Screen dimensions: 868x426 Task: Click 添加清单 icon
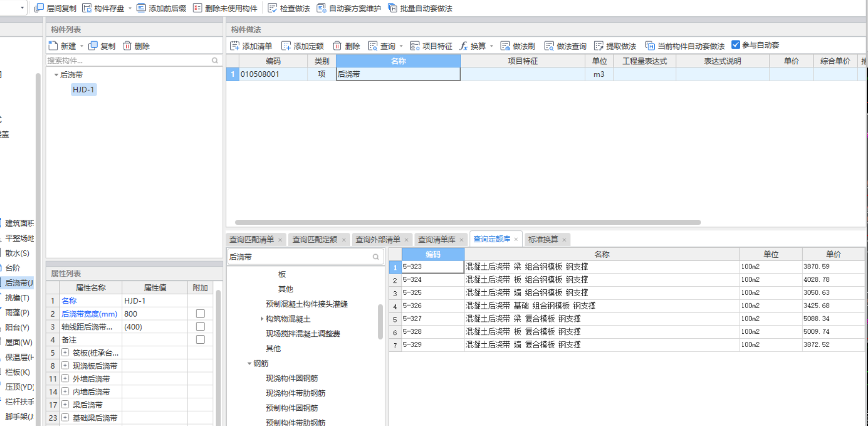235,46
